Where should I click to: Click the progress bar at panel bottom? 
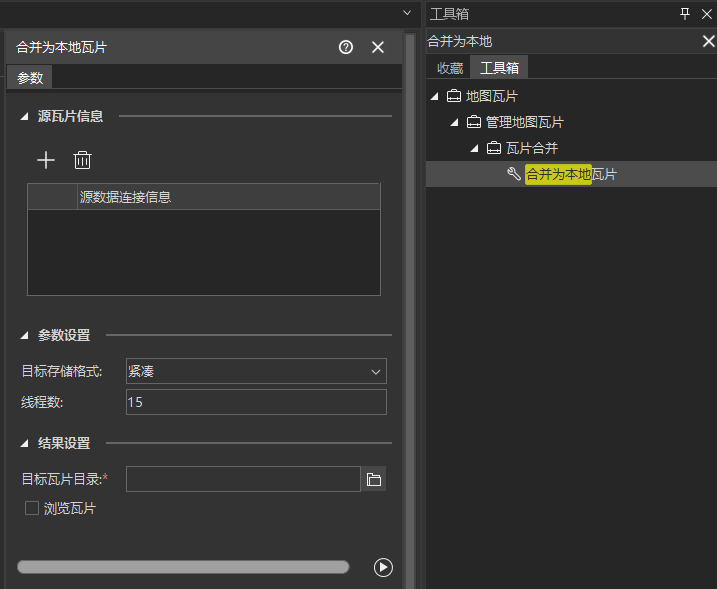tap(183, 567)
